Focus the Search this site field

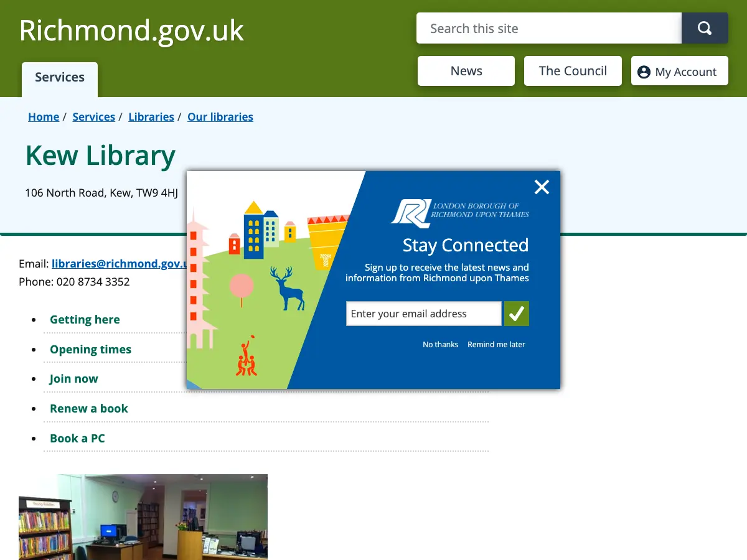(x=549, y=28)
